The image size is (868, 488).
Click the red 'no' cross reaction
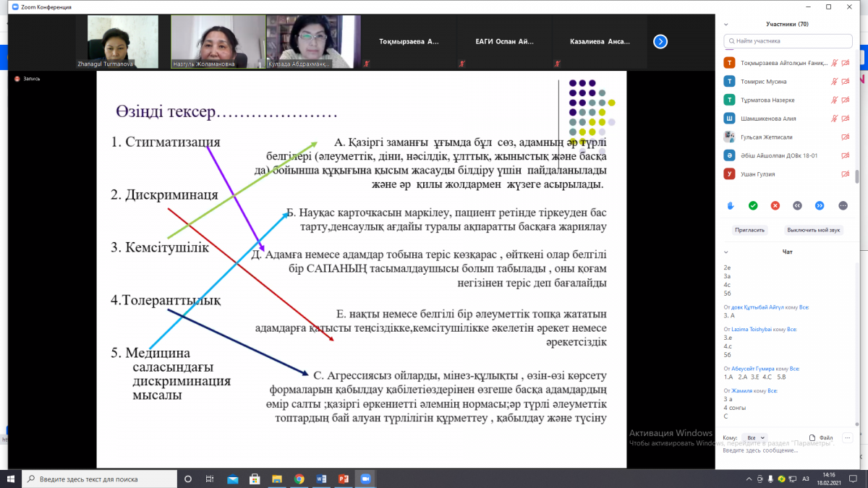(x=775, y=206)
